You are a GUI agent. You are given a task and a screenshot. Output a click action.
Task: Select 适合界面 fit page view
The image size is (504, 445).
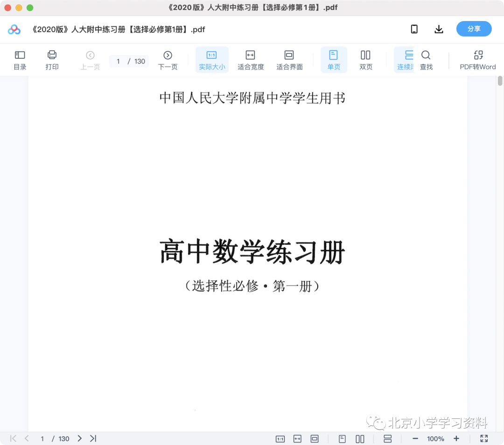[x=289, y=60]
